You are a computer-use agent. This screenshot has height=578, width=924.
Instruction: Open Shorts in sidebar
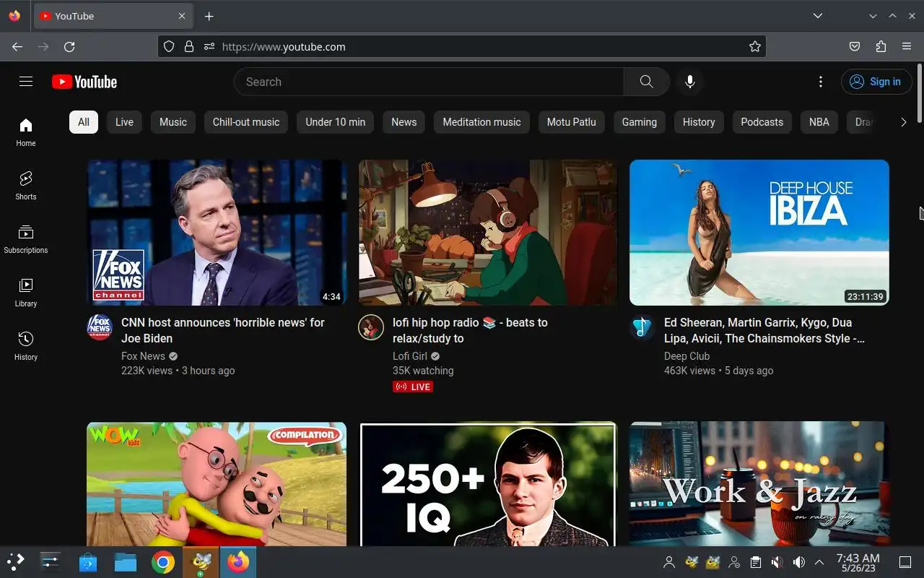pyautogui.click(x=26, y=186)
